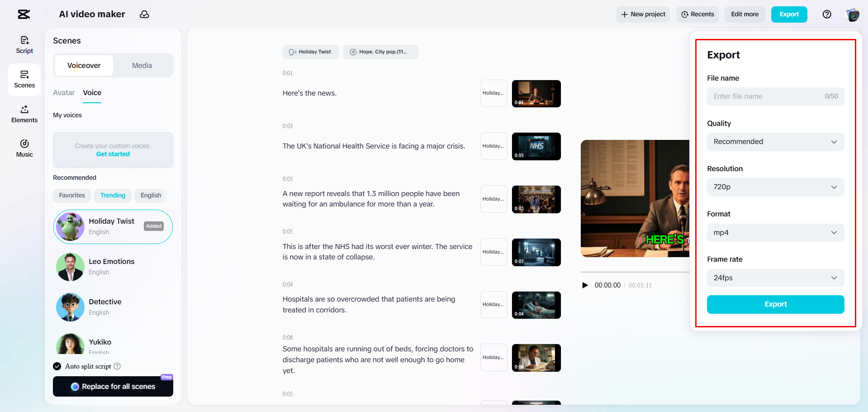Select Yukiko voice avatar

pyautogui.click(x=70, y=344)
